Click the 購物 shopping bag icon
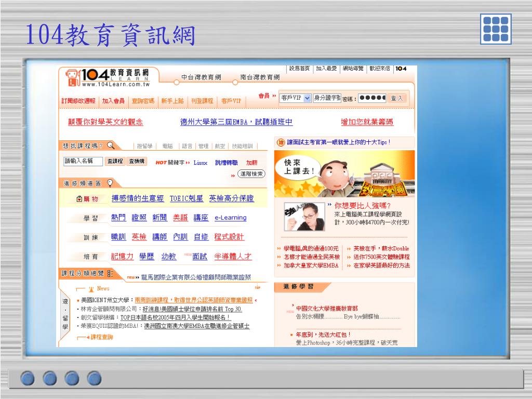The height and width of the screenshot is (399, 532). pos(79,199)
